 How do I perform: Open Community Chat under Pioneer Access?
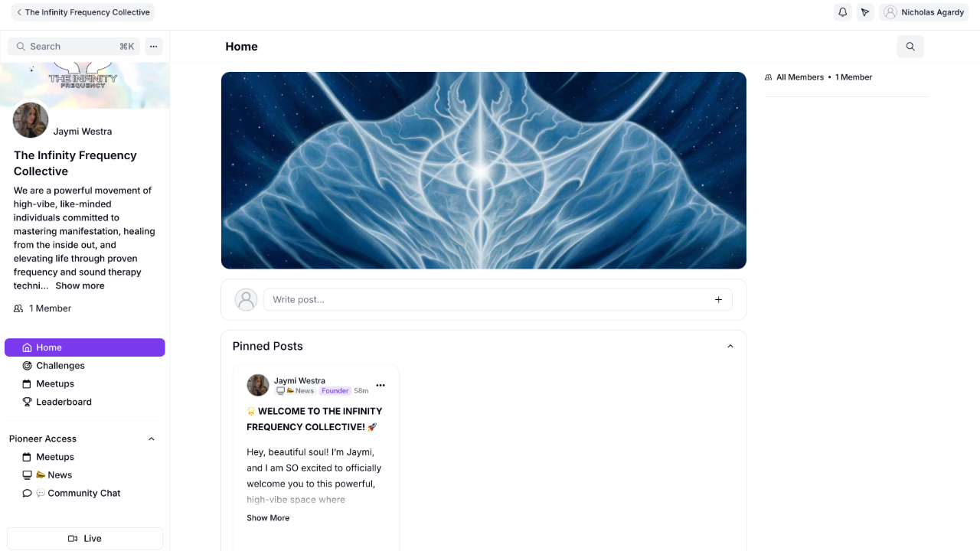click(x=84, y=494)
